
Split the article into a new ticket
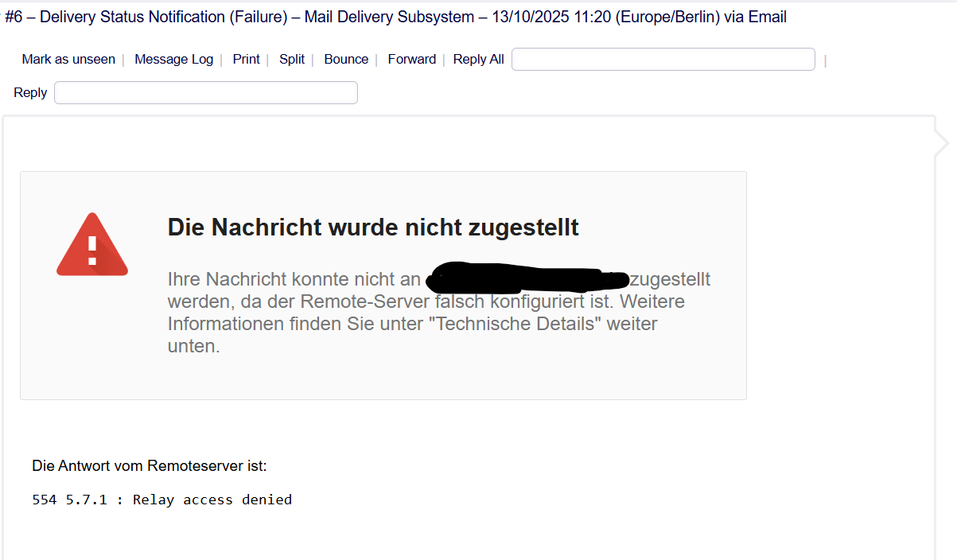(292, 60)
